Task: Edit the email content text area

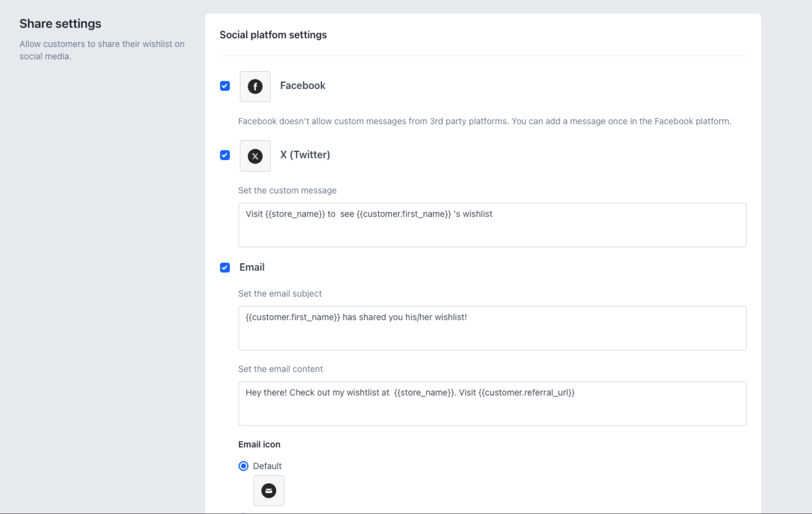Action: pyautogui.click(x=492, y=404)
